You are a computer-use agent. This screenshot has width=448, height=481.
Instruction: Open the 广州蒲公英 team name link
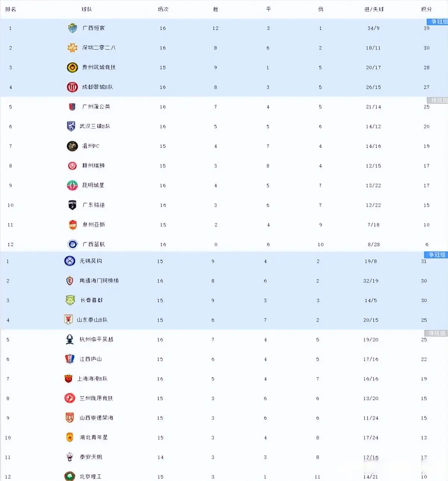click(x=96, y=107)
